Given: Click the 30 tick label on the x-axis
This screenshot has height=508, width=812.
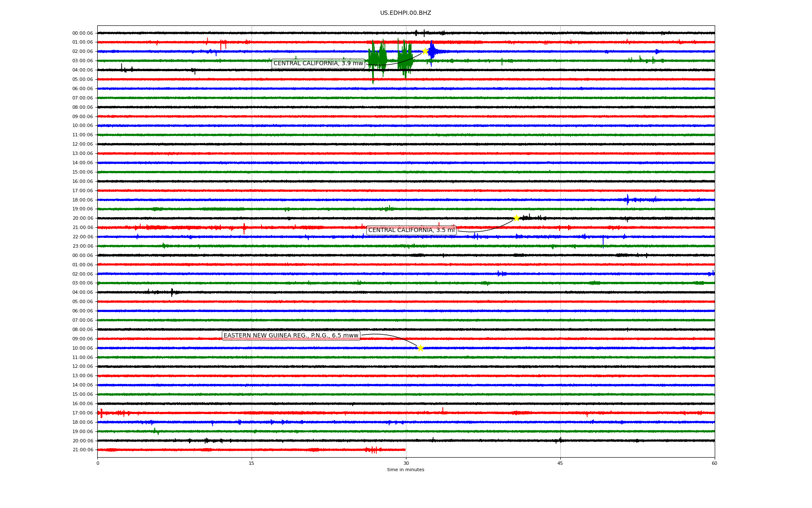Looking at the screenshot, I should (x=406, y=463).
